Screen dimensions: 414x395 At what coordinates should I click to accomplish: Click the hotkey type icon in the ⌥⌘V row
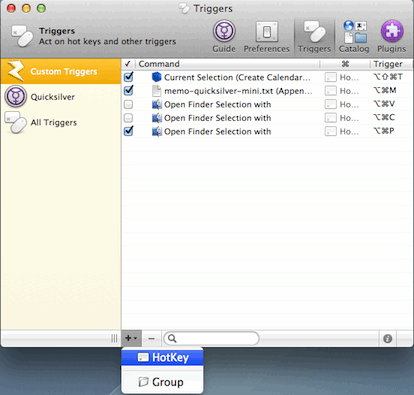[330, 104]
